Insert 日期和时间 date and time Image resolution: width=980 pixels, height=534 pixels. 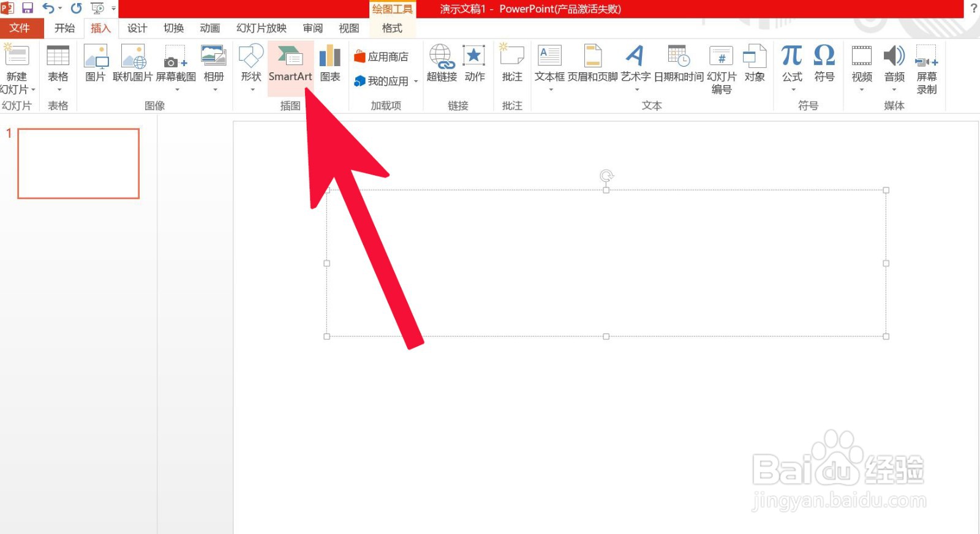click(x=679, y=63)
